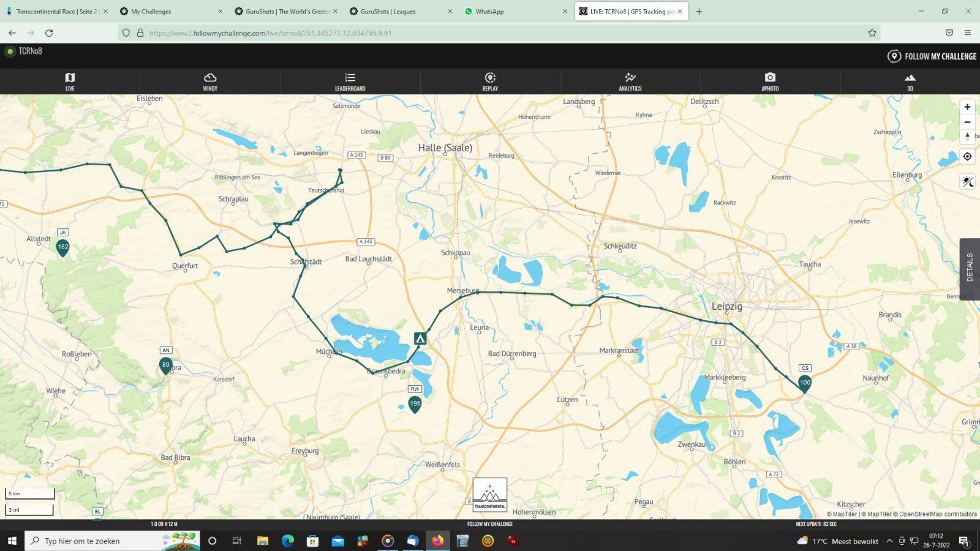
Task: Open the Leaderboard panel
Action: [x=350, y=81]
